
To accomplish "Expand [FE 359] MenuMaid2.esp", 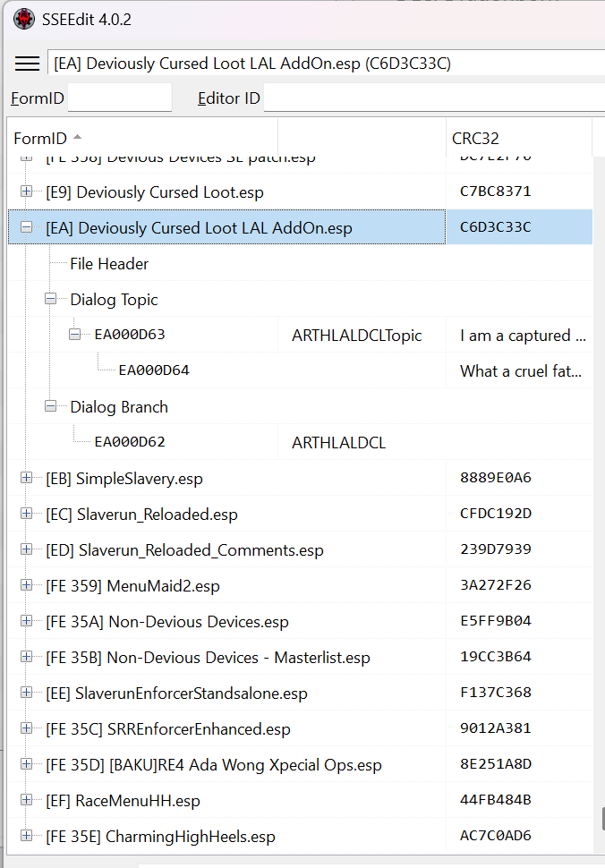I will (26, 585).
